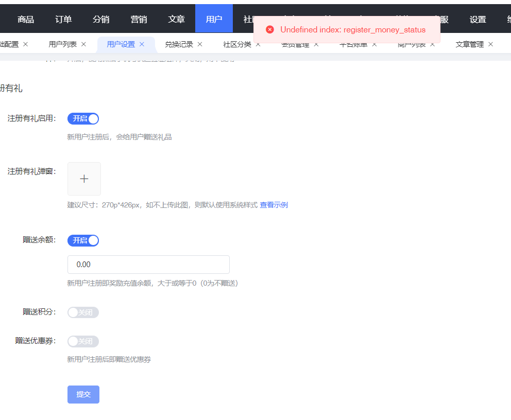The height and width of the screenshot is (420, 511).
Task: Toggle the 注册有礼启用 switch off
Action: coord(83,119)
